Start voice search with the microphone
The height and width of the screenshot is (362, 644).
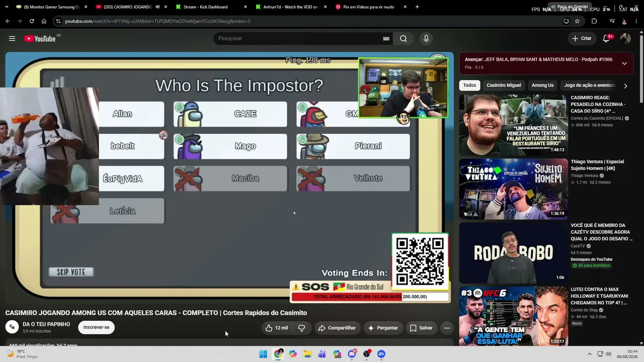coord(426,39)
